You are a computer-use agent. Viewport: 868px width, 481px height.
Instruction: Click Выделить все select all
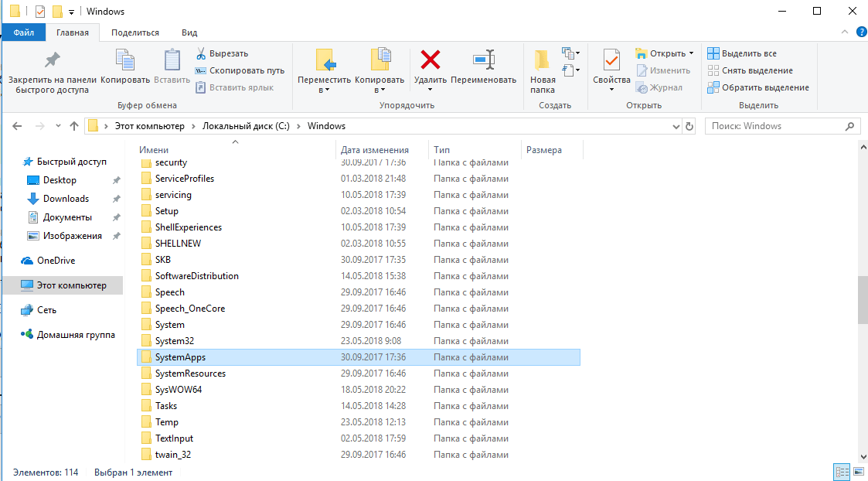pyautogui.click(x=742, y=54)
